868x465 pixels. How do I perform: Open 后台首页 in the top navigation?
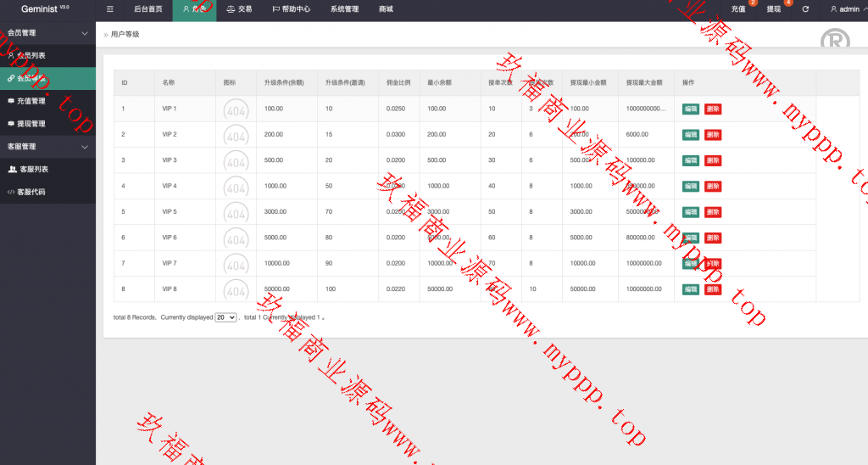click(x=147, y=9)
